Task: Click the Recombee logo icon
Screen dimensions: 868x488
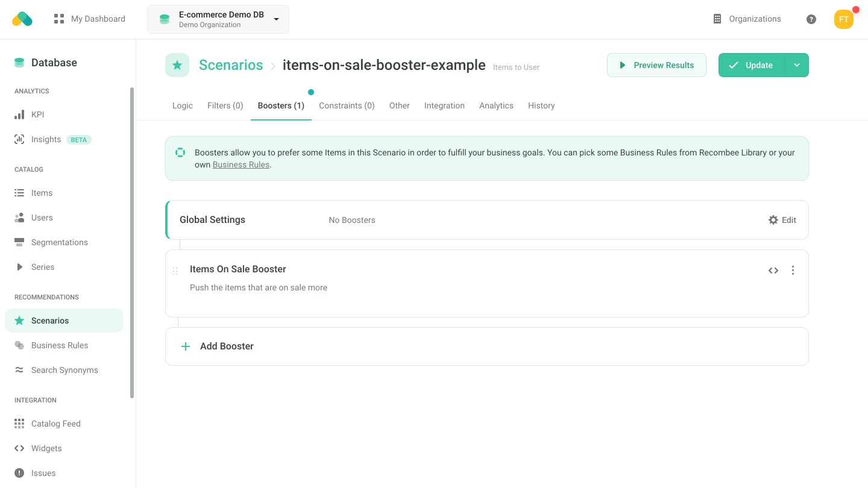Action: (22, 19)
